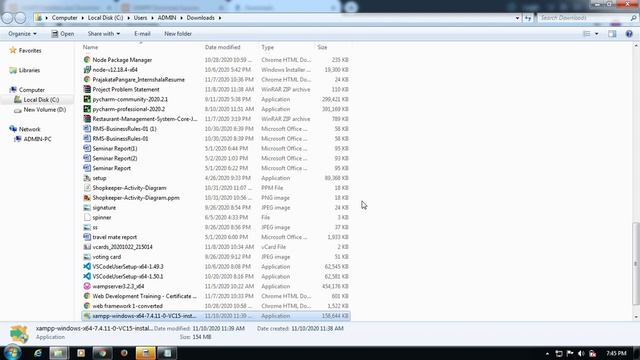This screenshot has height=360, width=640.
Task: Select RMS-BusinessRules-01 (1) document icon
Action: [x=87, y=129]
